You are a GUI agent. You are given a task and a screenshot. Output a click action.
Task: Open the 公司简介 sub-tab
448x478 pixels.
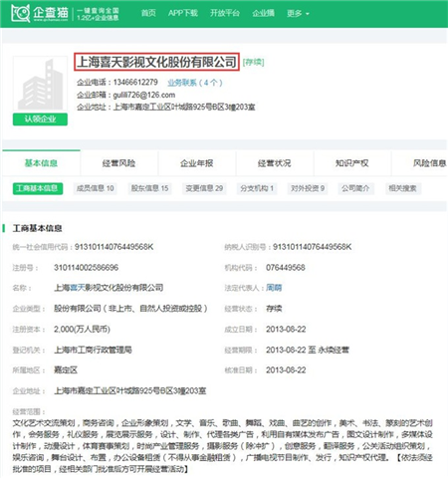tap(355, 188)
